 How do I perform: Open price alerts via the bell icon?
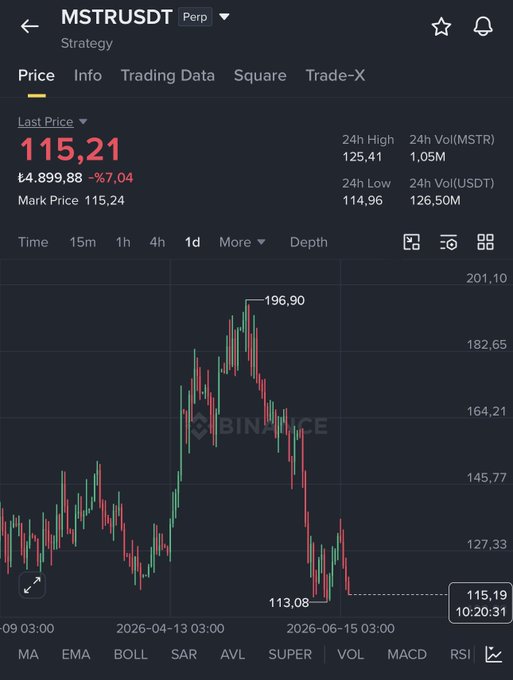483,27
